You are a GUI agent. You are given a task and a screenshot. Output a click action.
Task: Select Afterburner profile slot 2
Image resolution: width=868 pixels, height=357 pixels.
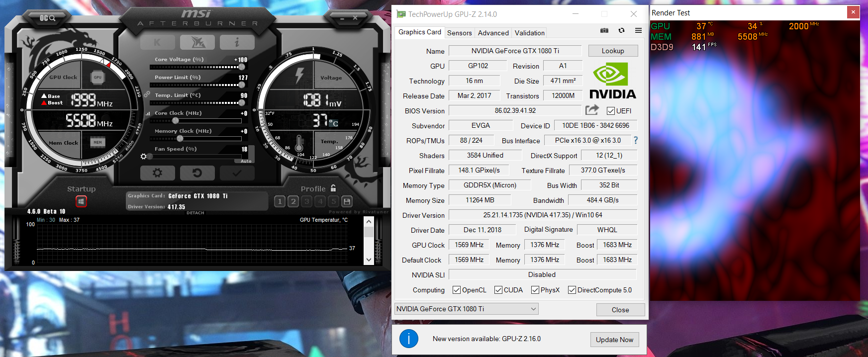(293, 201)
